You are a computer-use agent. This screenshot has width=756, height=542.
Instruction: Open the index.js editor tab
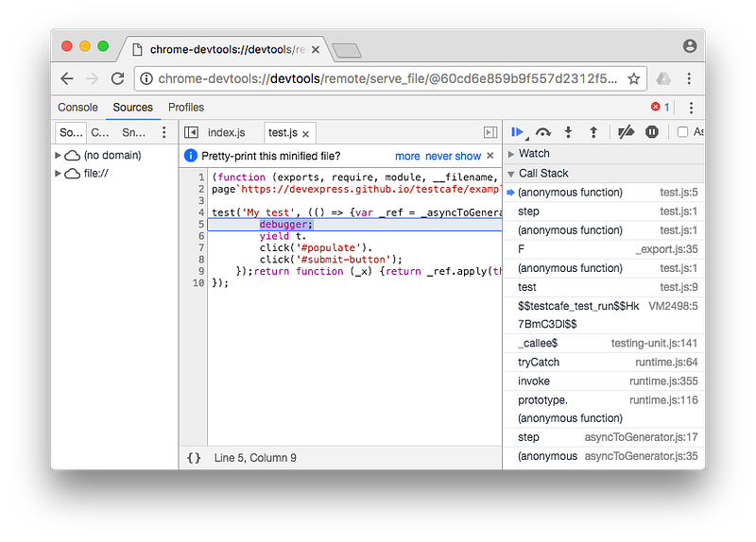(x=226, y=132)
